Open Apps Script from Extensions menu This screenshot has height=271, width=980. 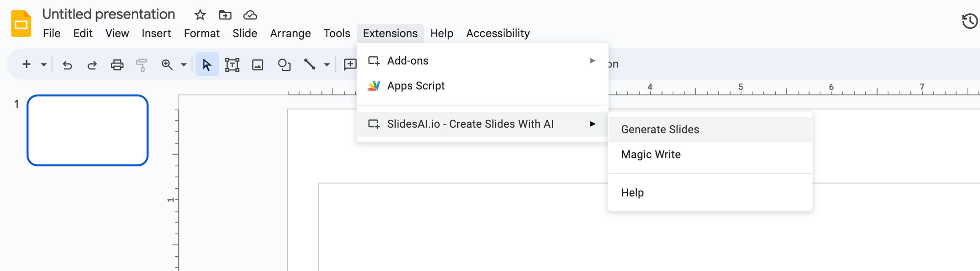coord(416,86)
